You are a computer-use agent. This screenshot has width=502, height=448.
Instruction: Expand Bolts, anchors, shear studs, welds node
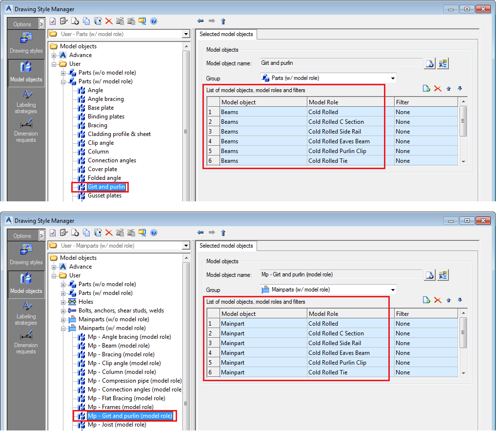63,311
